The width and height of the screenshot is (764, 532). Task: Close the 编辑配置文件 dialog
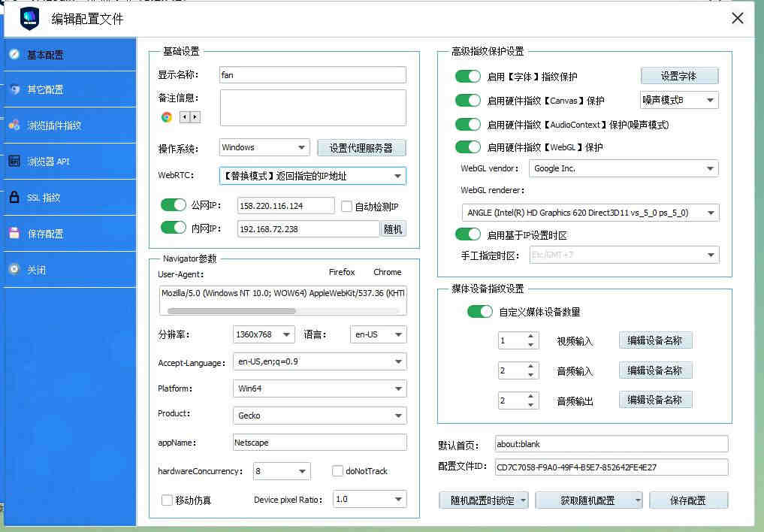click(737, 19)
